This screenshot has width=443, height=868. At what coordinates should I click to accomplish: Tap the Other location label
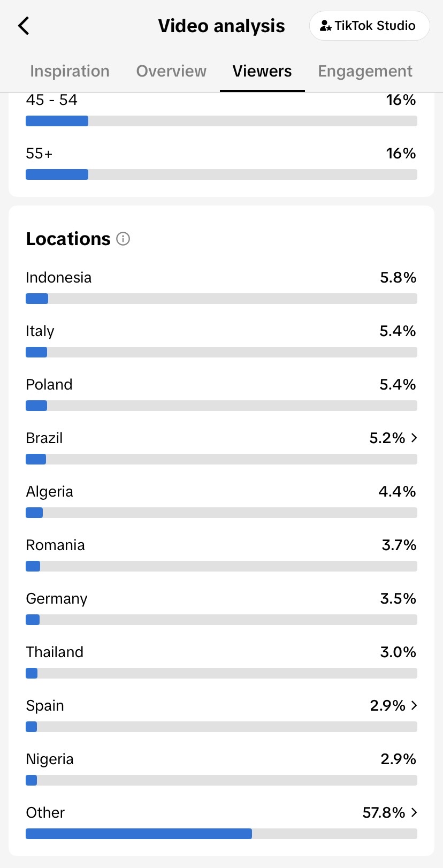coord(45,812)
